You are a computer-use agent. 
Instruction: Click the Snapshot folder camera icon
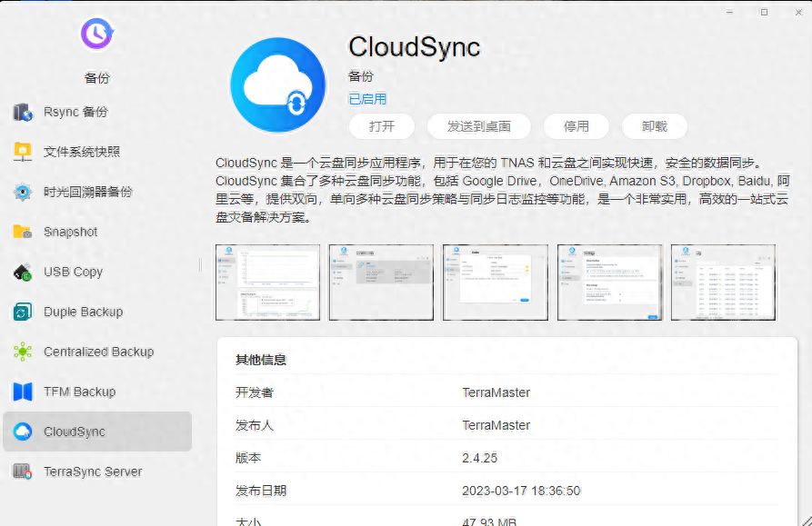tap(23, 232)
